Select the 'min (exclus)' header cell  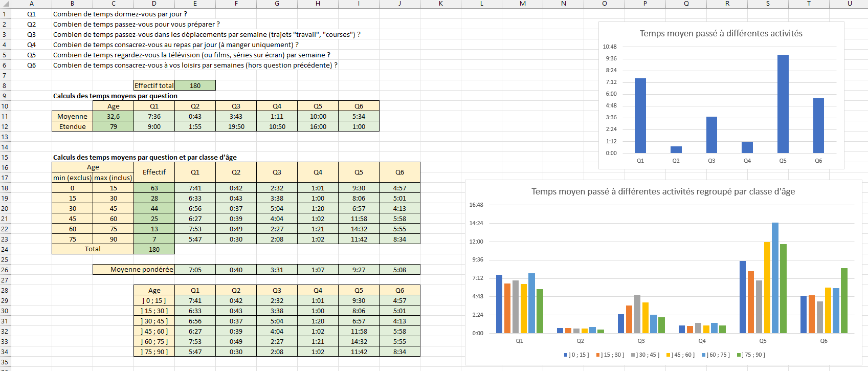point(72,178)
